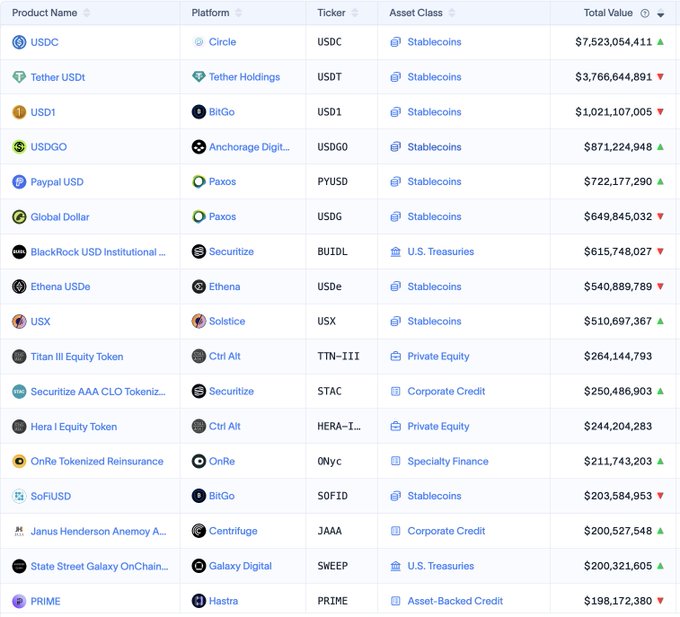Open Ctrl Alt platform link in TTN-III row
Viewport: 680px width, 617px height.
(x=225, y=356)
